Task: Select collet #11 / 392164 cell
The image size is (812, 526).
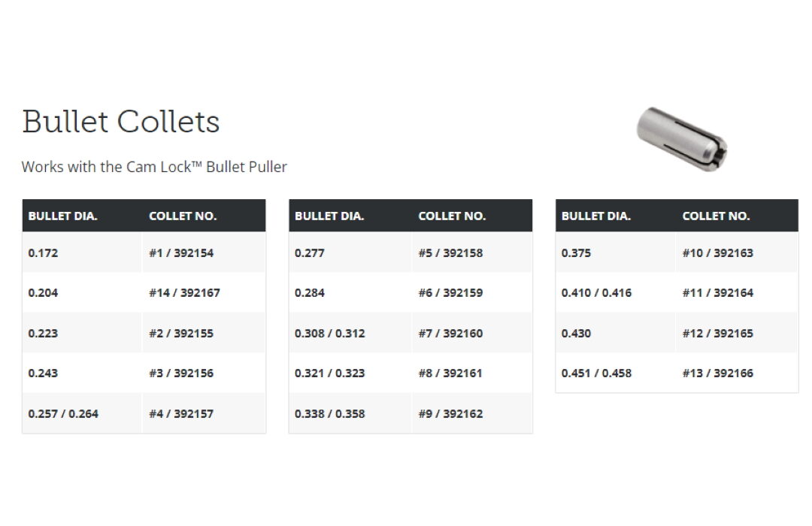Action: coord(717,293)
